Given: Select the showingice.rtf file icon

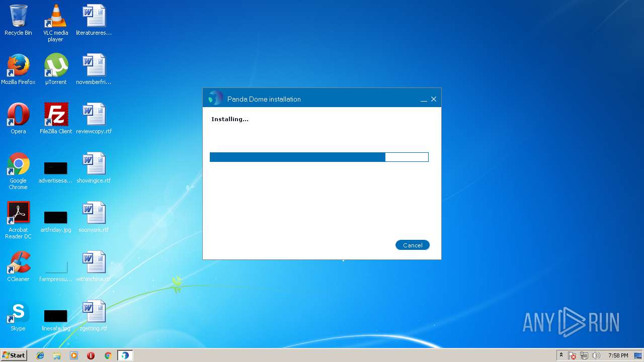Looking at the screenshot, I should tap(94, 168).
